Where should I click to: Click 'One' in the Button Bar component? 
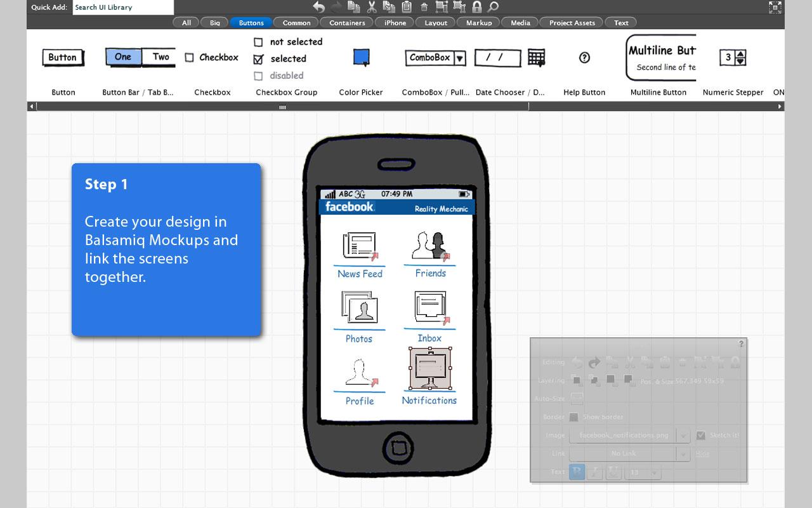click(x=123, y=57)
